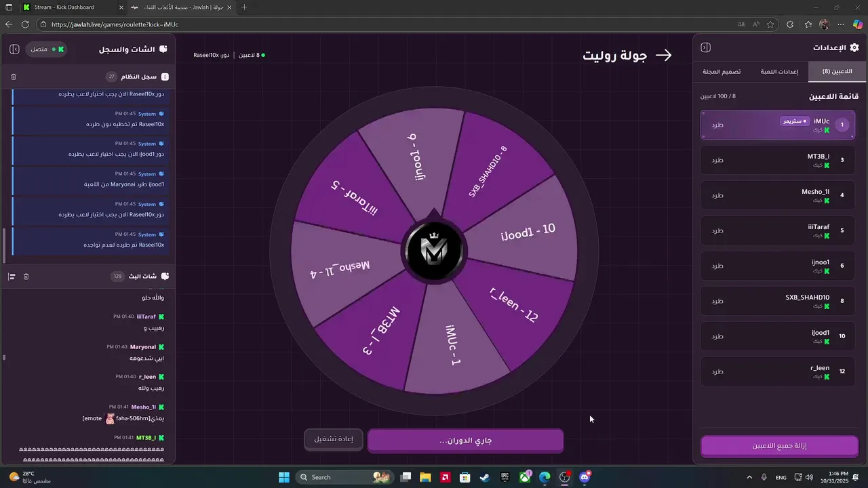Click Maryonai username in stream chat
868x488 pixels.
(143, 347)
